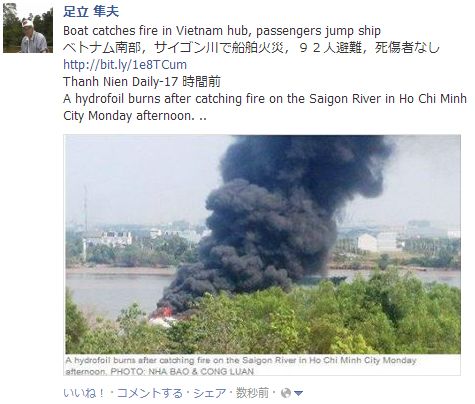
Task: Click シェア to share the post
Action: click(x=210, y=393)
